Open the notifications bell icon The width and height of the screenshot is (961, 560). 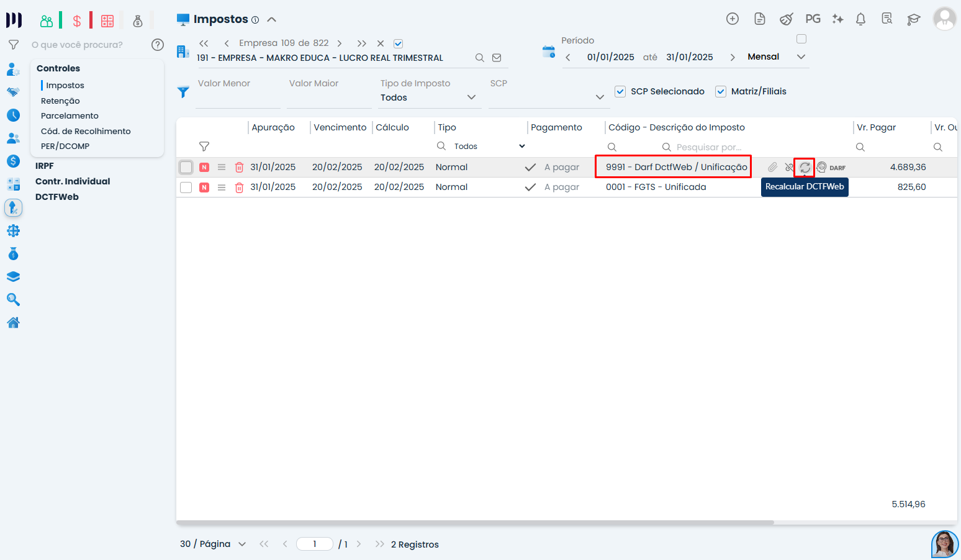click(x=860, y=19)
